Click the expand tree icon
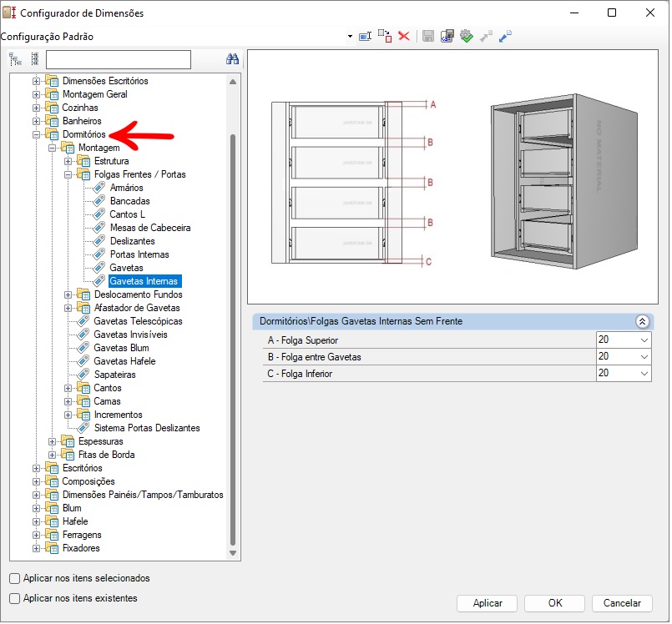Image resolution: width=672 pixels, height=624 pixels. (x=15, y=59)
